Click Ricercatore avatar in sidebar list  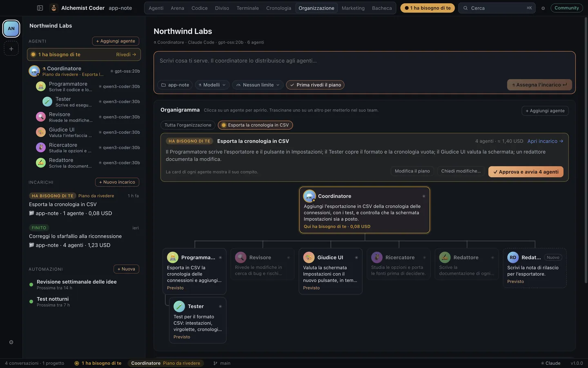pyautogui.click(x=41, y=147)
